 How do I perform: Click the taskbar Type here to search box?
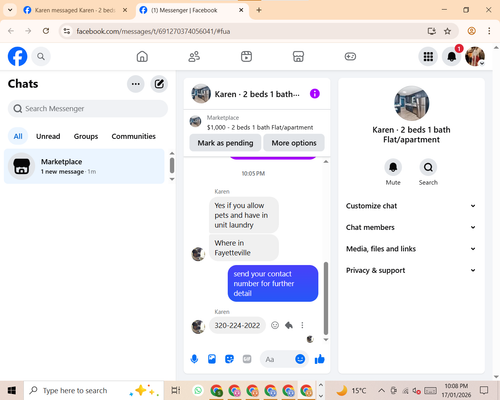pos(93,390)
